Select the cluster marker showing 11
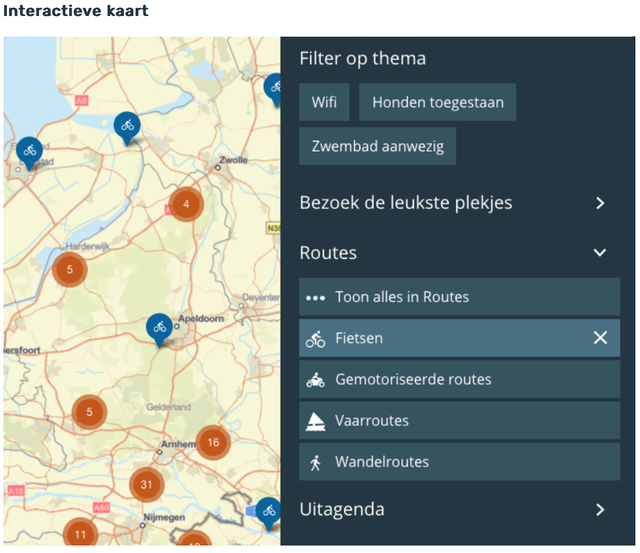This screenshot has height=553, width=640. coord(80,534)
